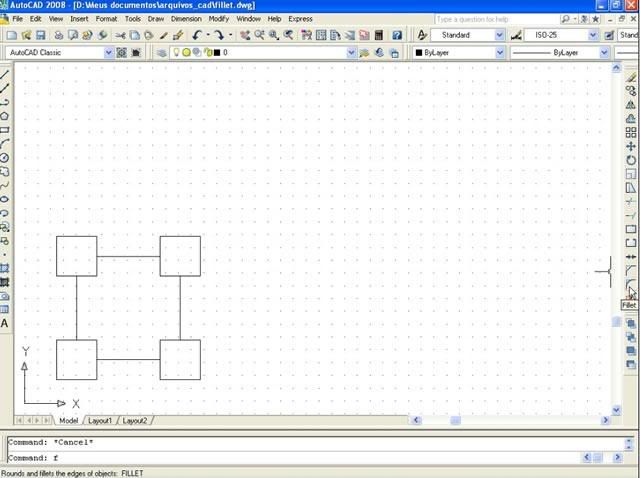Click the Undo arrow in toolbar
This screenshot has width=640, height=478.
(198, 35)
